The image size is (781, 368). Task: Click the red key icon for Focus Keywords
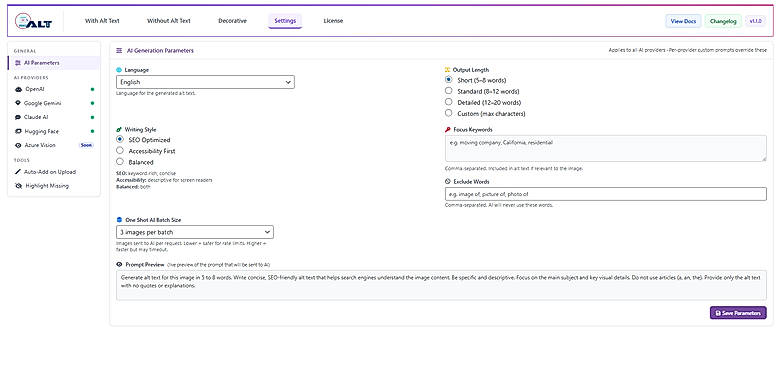(447, 129)
